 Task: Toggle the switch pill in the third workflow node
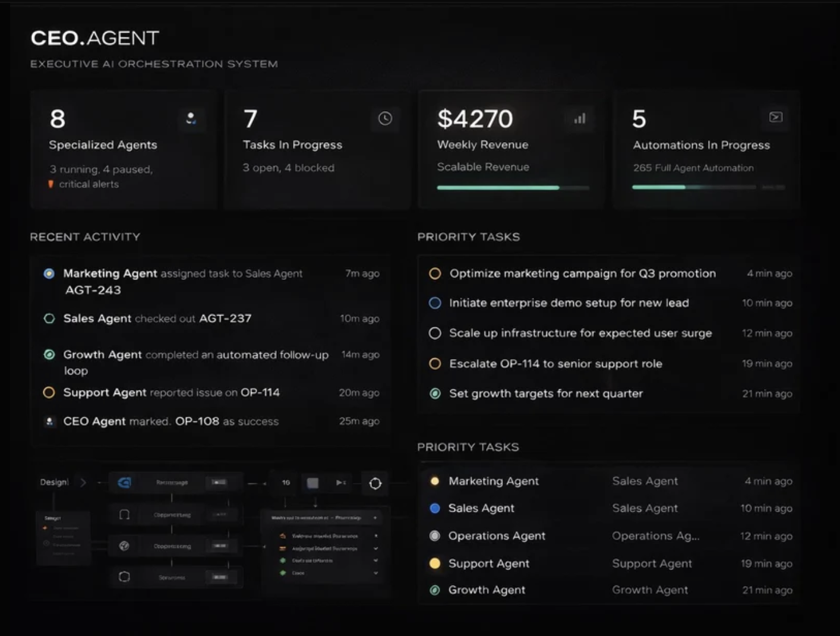point(220,546)
